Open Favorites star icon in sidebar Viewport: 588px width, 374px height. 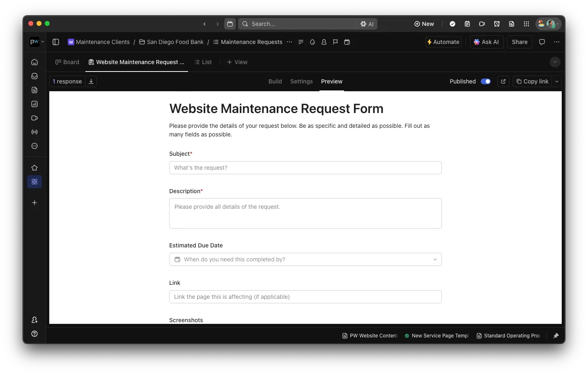(x=34, y=168)
